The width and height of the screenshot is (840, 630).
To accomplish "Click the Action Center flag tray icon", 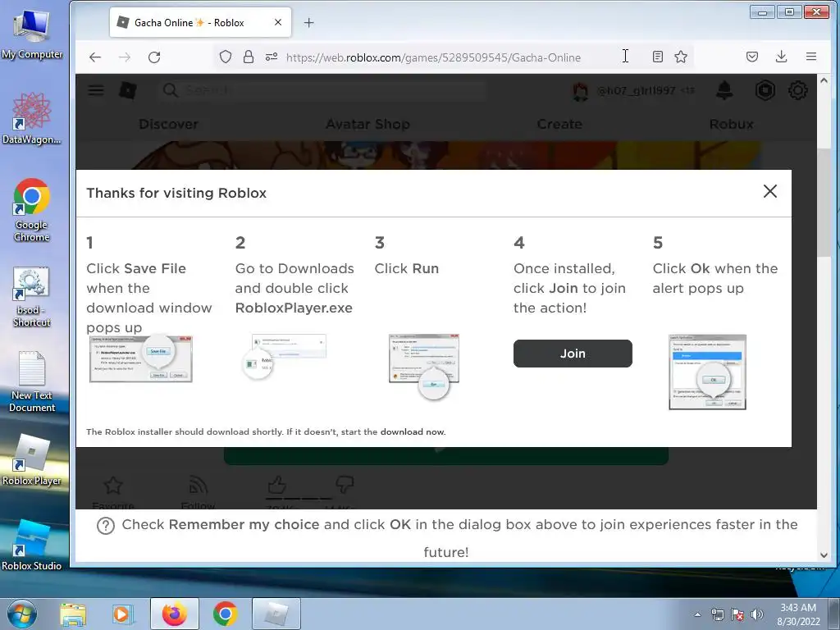I will (x=737, y=614).
